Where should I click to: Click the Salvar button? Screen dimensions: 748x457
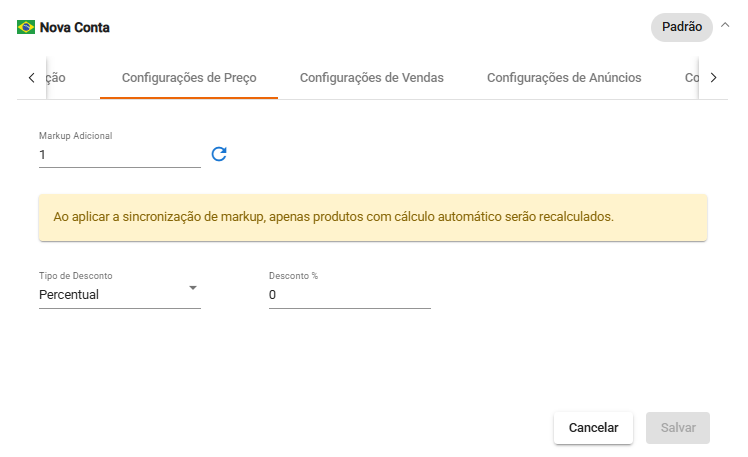point(678,427)
